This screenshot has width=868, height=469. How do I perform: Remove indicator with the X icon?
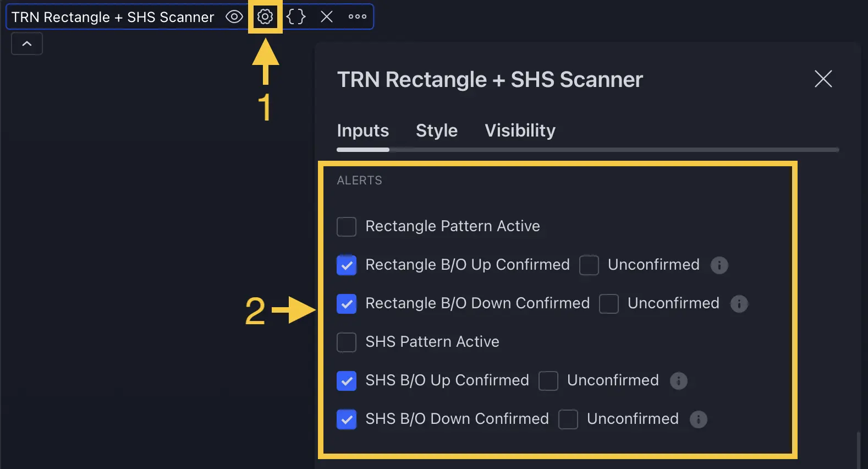(x=327, y=17)
